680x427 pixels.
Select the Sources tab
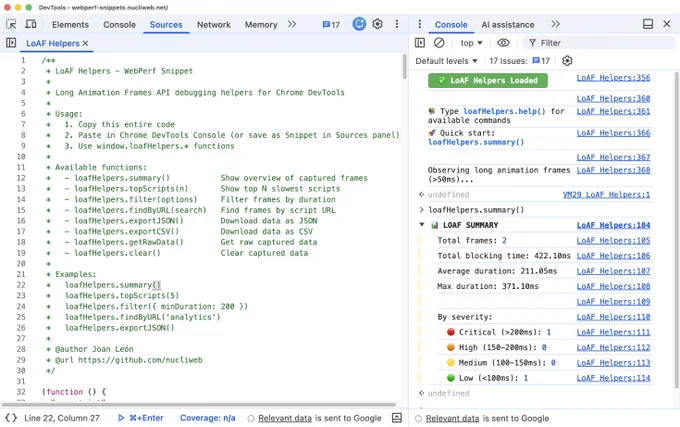tap(166, 25)
